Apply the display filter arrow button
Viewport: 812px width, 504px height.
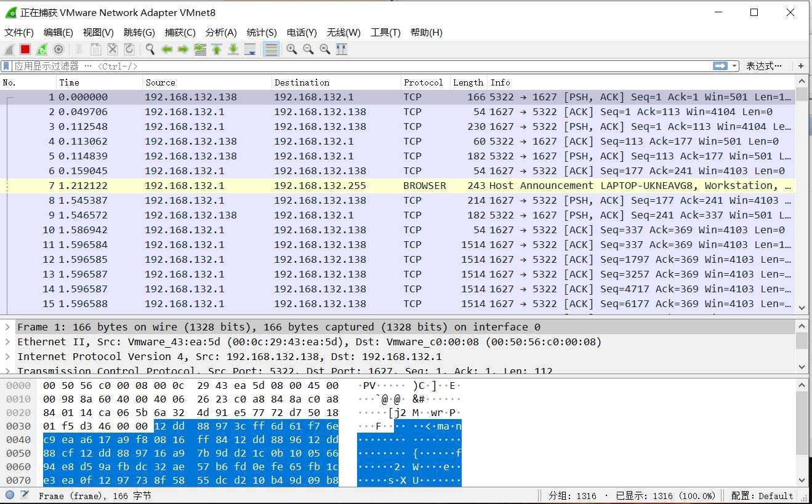[x=720, y=66]
